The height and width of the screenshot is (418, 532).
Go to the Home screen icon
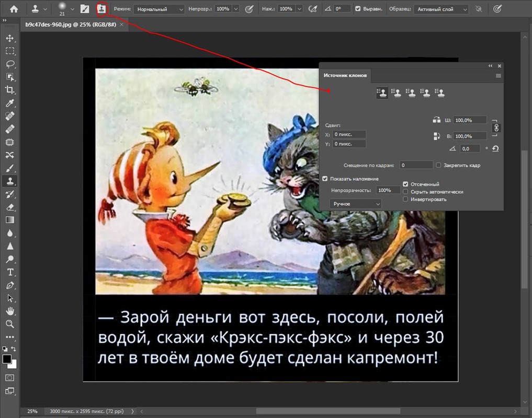pyautogui.click(x=14, y=9)
